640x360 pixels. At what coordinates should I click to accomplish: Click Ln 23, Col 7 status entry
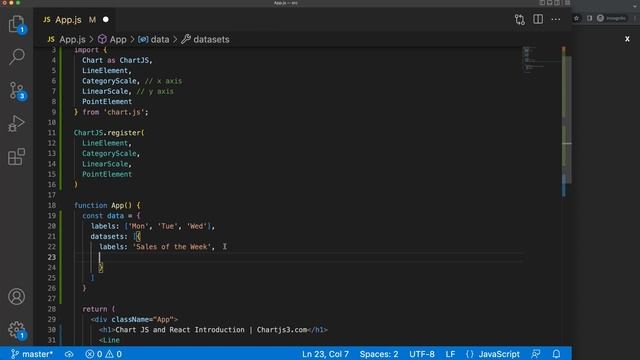[325, 354]
